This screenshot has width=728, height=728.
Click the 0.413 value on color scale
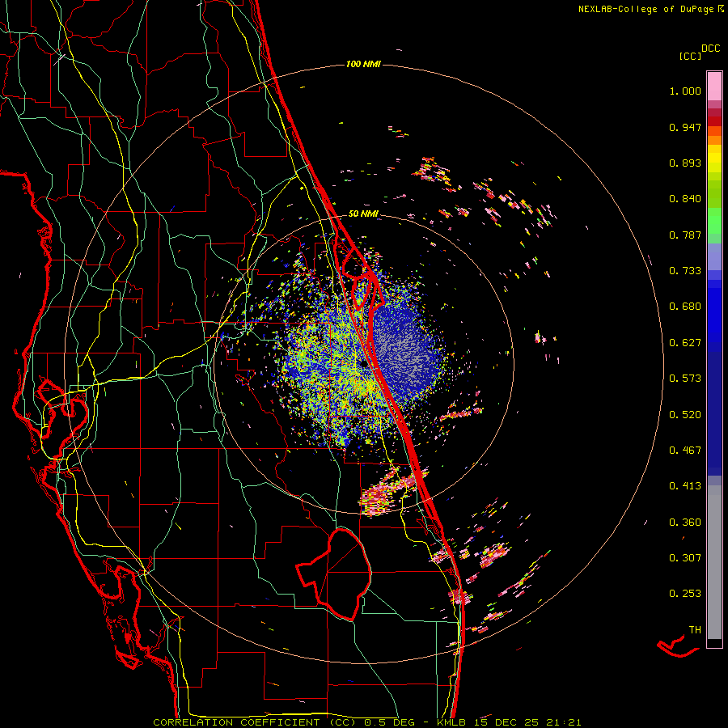pos(685,486)
